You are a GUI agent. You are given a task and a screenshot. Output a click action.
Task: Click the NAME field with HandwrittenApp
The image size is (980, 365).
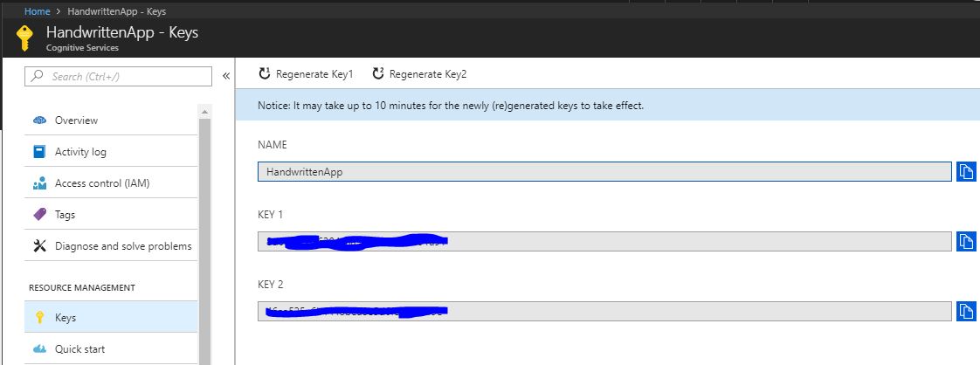pyautogui.click(x=604, y=172)
